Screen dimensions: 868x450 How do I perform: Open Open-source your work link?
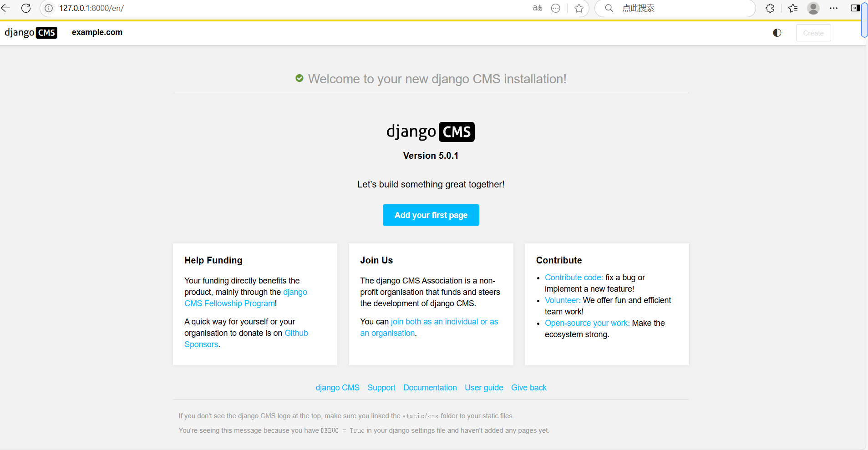tap(587, 323)
